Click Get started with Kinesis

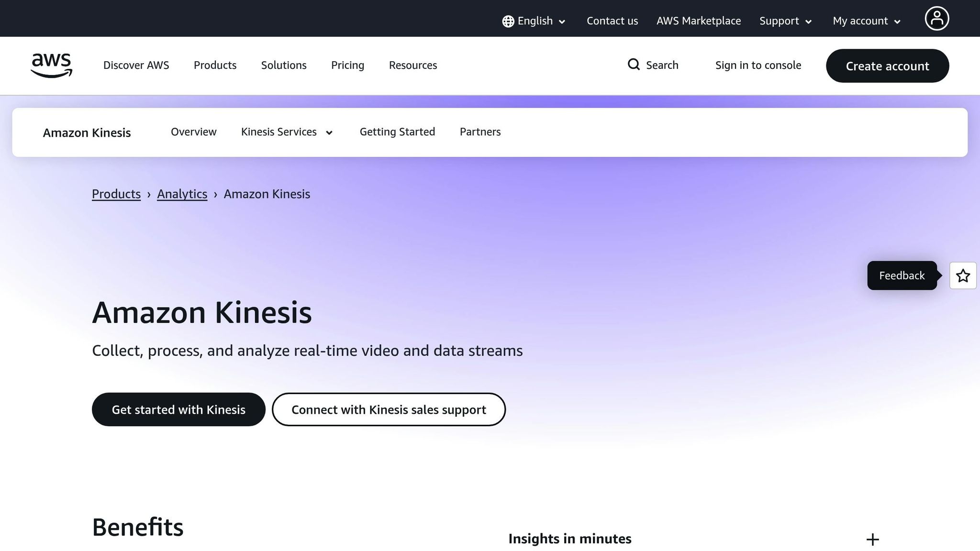point(178,409)
